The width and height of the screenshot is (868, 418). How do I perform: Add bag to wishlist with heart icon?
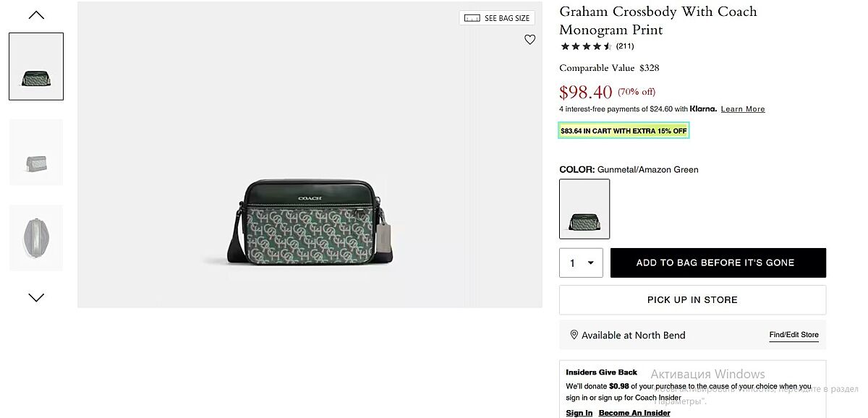coord(529,40)
